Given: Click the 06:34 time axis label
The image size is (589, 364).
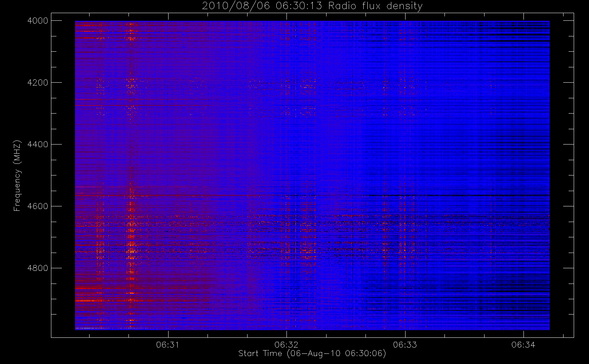Looking at the screenshot, I should click(x=523, y=345).
